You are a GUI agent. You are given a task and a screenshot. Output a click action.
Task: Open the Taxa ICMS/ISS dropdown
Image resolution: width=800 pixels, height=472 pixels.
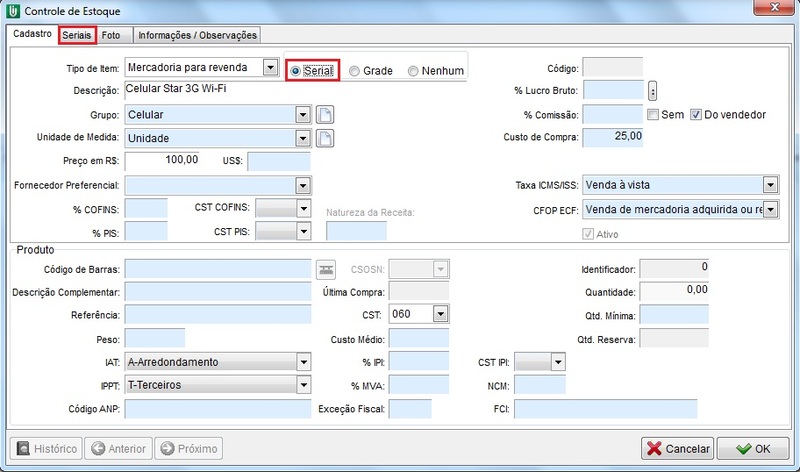769,185
